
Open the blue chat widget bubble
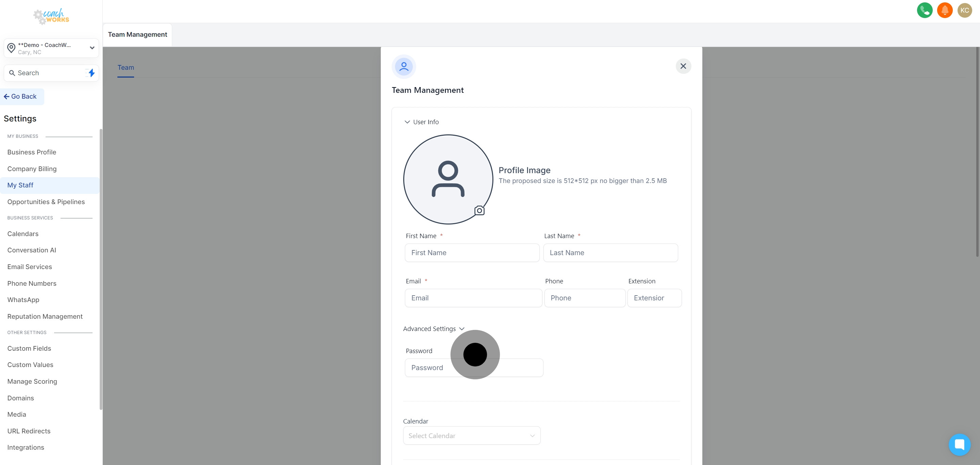959,444
